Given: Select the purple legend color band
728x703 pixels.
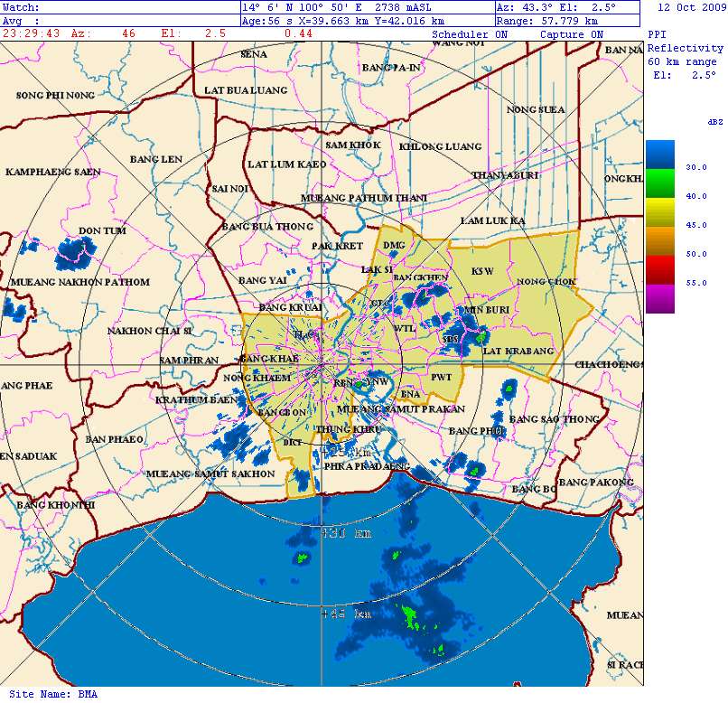Looking at the screenshot, I should tap(659, 298).
